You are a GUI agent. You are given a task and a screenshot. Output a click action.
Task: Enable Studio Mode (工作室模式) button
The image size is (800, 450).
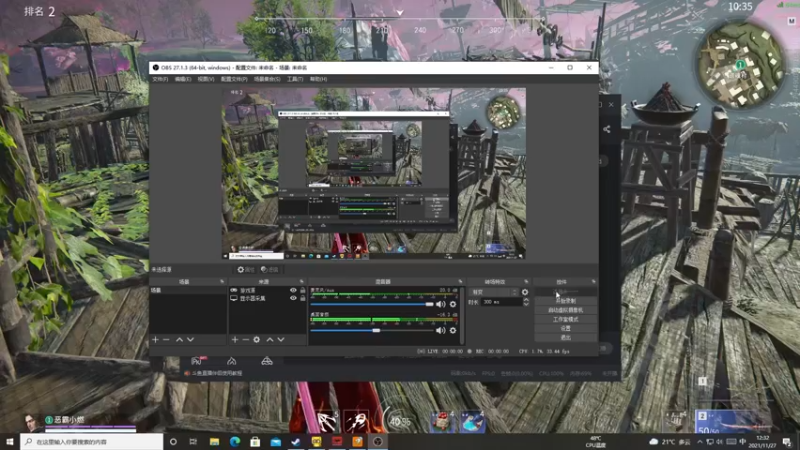click(565, 319)
